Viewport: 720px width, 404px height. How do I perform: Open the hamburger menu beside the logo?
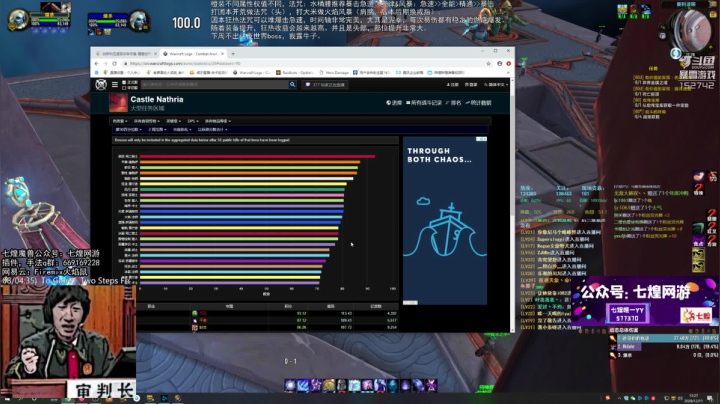[115, 84]
